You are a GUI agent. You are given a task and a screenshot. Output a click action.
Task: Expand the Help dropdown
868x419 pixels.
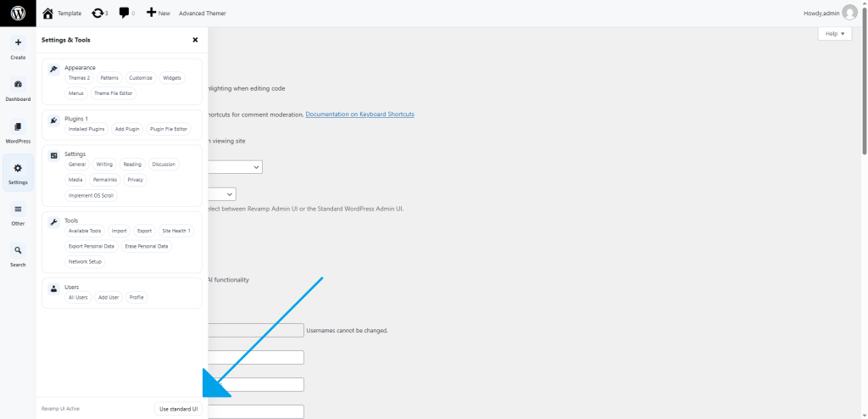[x=835, y=33]
